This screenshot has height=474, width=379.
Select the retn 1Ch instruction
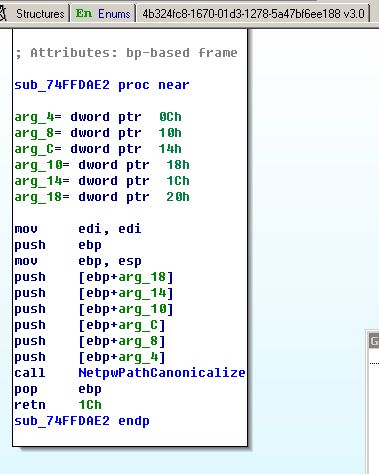click(58, 405)
